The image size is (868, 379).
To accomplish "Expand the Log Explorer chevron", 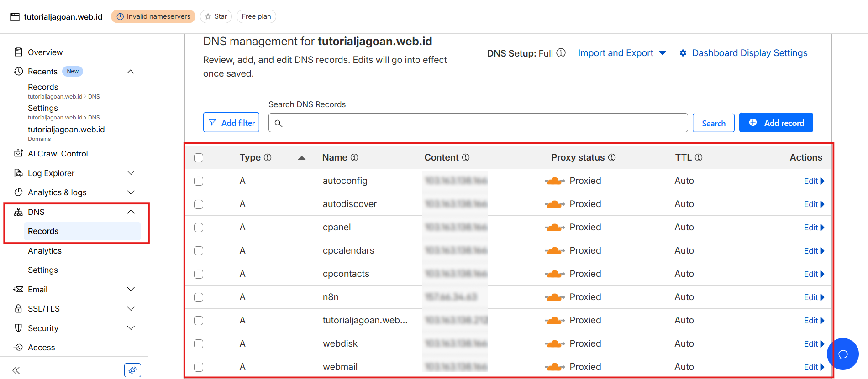I will coord(131,173).
